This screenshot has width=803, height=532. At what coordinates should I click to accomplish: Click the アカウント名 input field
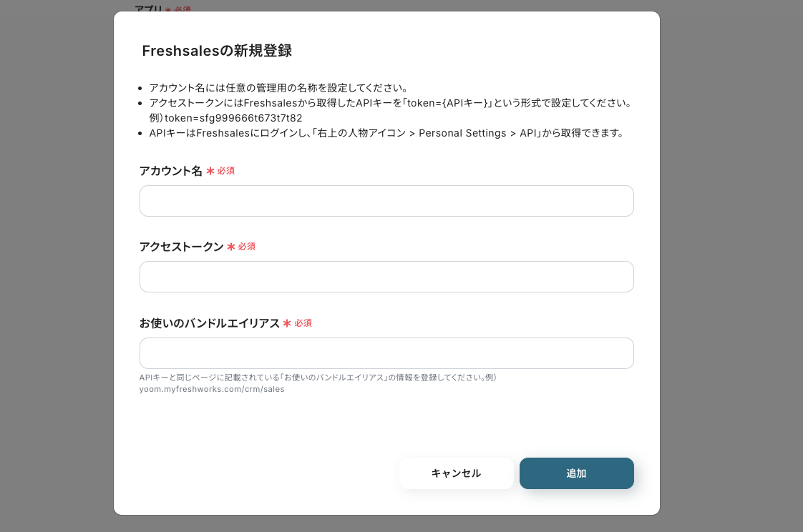point(386,201)
